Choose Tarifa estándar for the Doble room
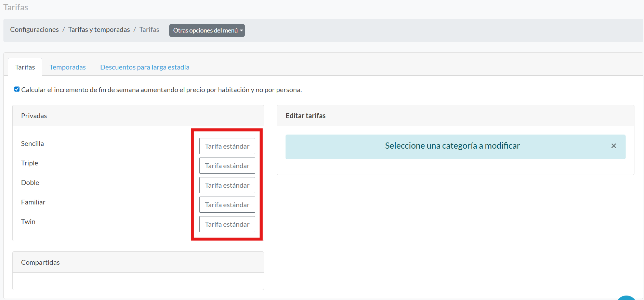 (x=227, y=185)
